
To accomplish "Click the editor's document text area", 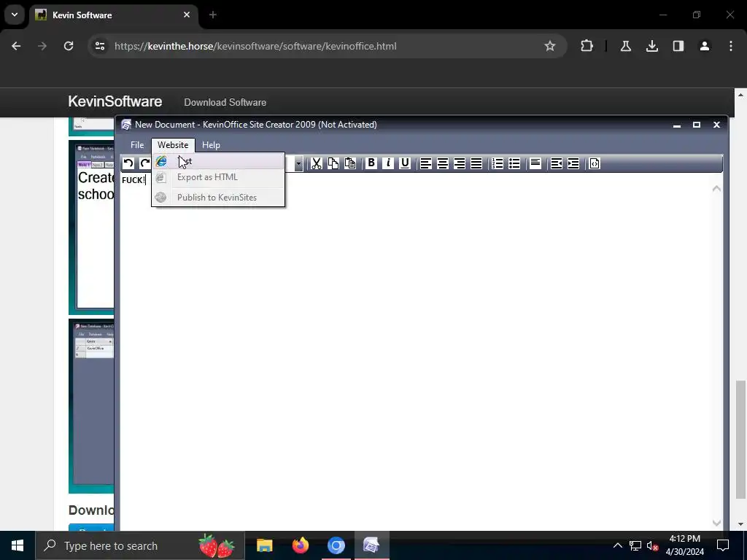I will pyautogui.click(x=415, y=351).
